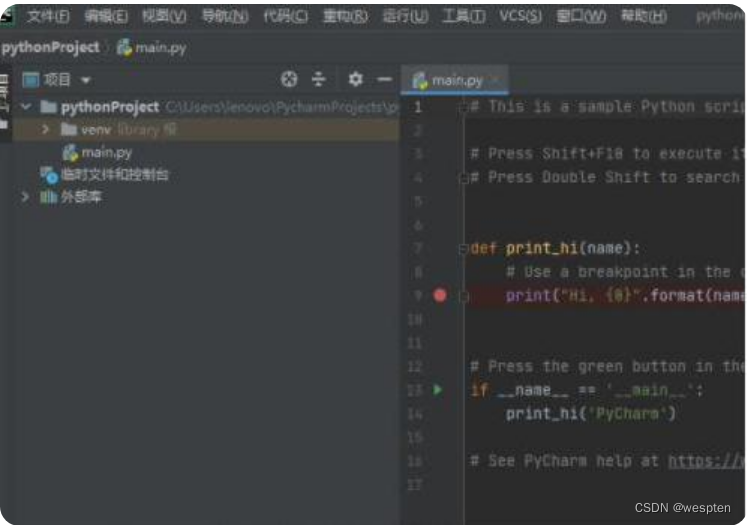Screen dimensions: 747x525
Task: Open the 运行(U) menu
Action: pyautogui.click(x=405, y=17)
